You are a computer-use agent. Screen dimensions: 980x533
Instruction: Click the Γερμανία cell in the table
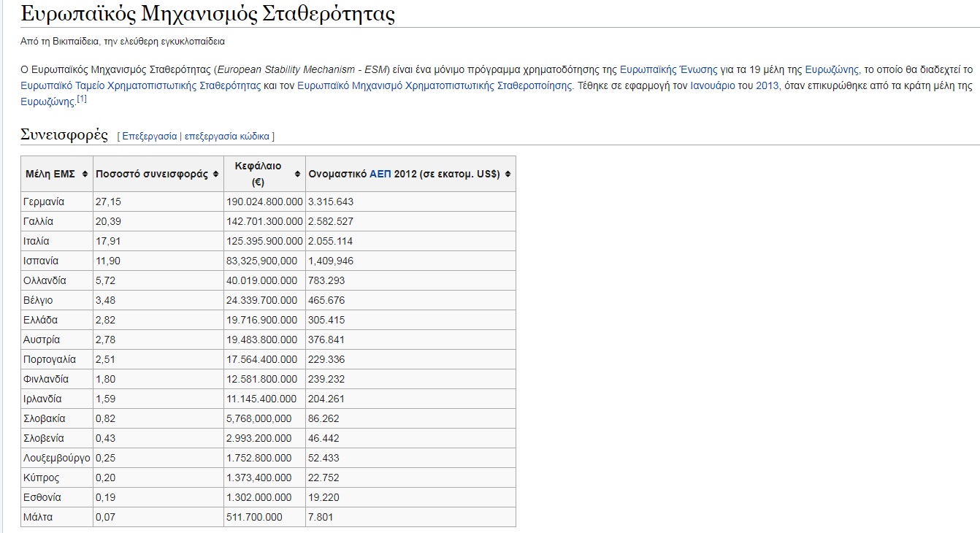44,202
